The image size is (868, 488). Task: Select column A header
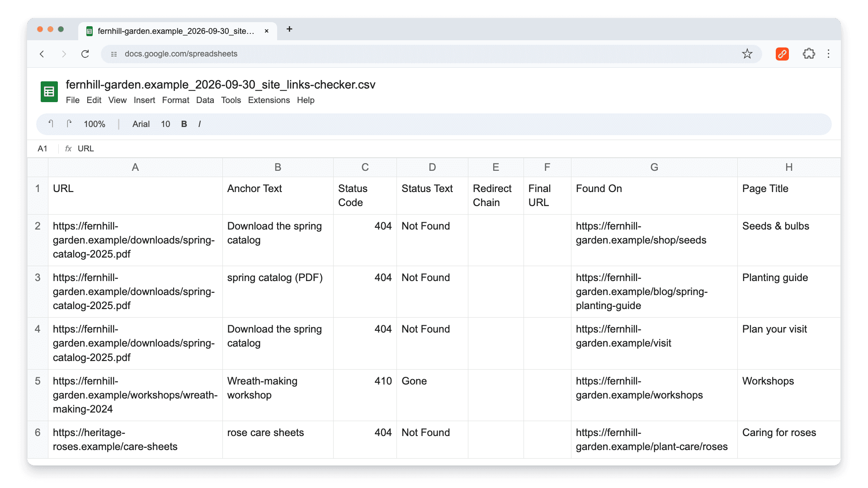(135, 167)
